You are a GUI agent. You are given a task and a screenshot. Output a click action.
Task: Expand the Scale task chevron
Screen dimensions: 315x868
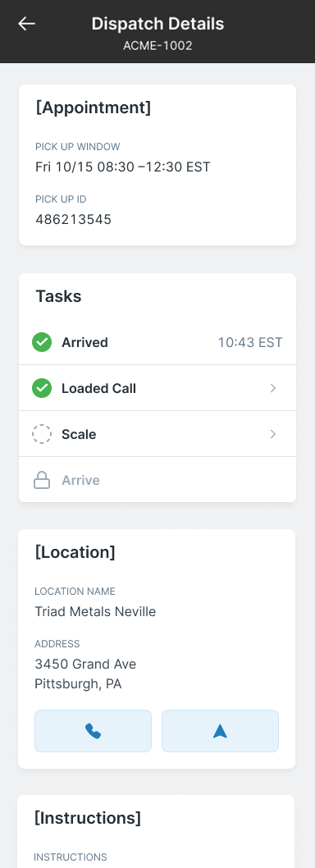coord(273,434)
